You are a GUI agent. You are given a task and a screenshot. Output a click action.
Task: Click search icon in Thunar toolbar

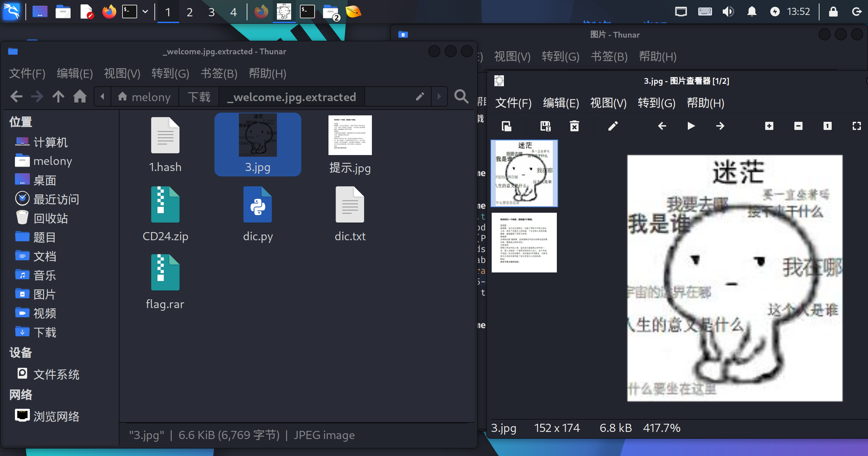pos(461,97)
